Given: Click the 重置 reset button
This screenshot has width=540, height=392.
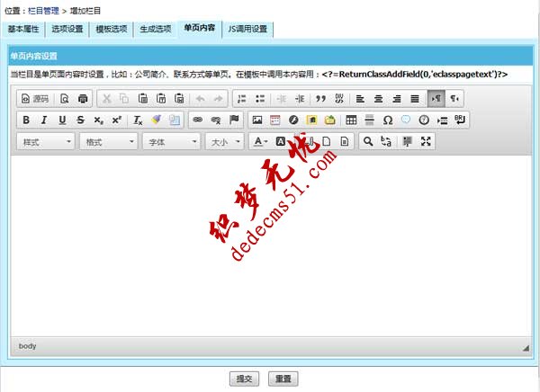Looking at the screenshot, I should (x=283, y=379).
